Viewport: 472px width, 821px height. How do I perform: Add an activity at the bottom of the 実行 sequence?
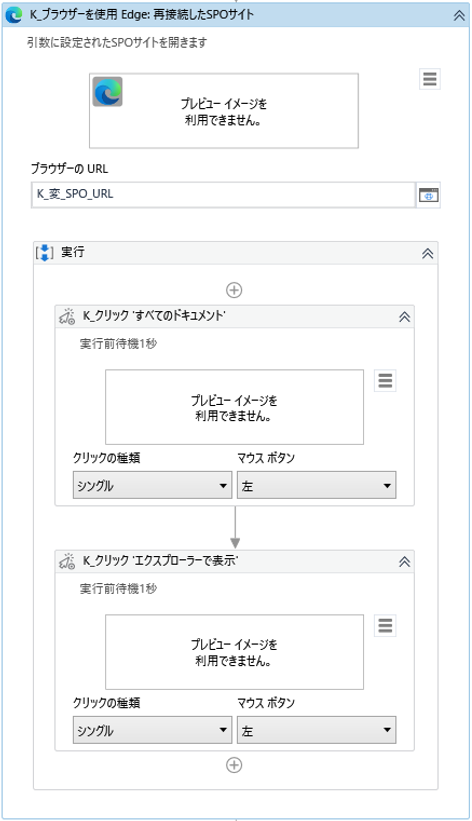point(234,765)
